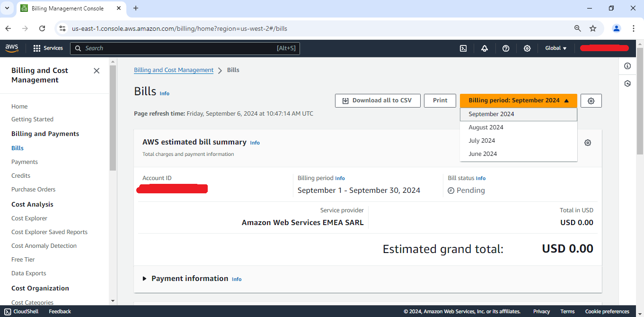Close the Billing and Cost Management sidebar
This screenshot has width=644, height=317.
click(97, 71)
